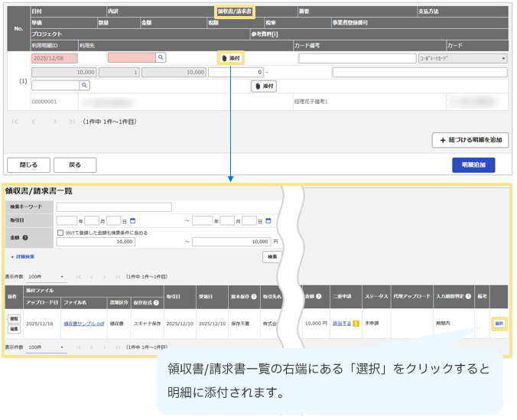The width and height of the screenshot is (517, 420).
Task: Click the 取引日 end year field
Action: (203, 220)
